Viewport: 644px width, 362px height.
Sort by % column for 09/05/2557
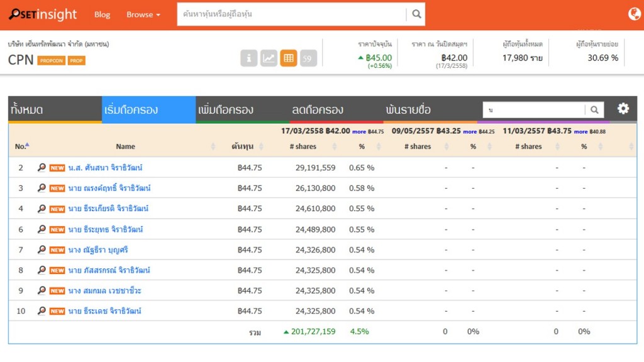coord(473,146)
